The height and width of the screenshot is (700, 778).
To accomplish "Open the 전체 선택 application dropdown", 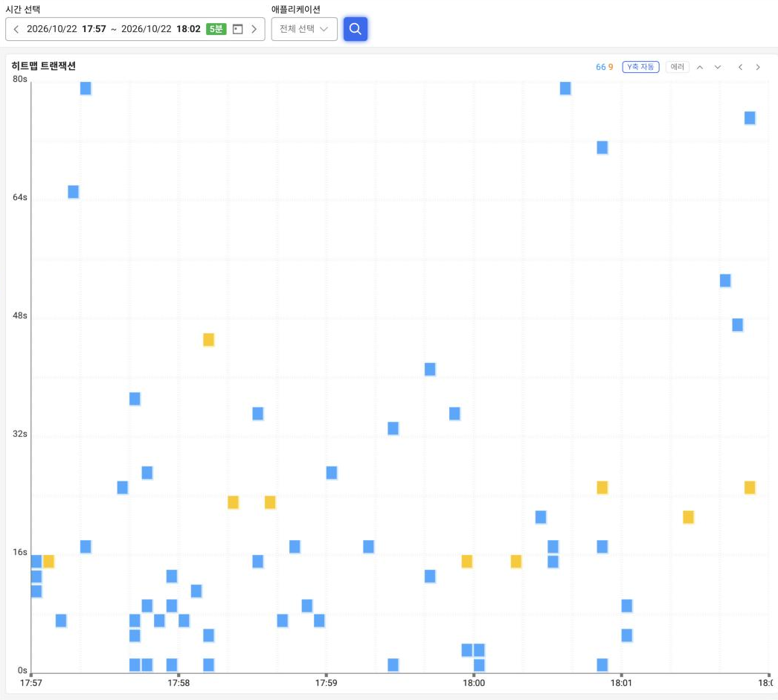I will 304,29.
